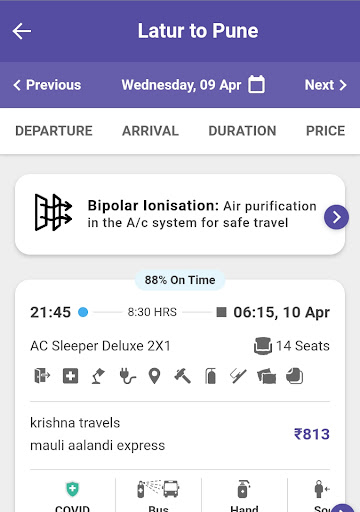Sort buses by ARRIVAL
The width and height of the screenshot is (360, 512).
(150, 131)
